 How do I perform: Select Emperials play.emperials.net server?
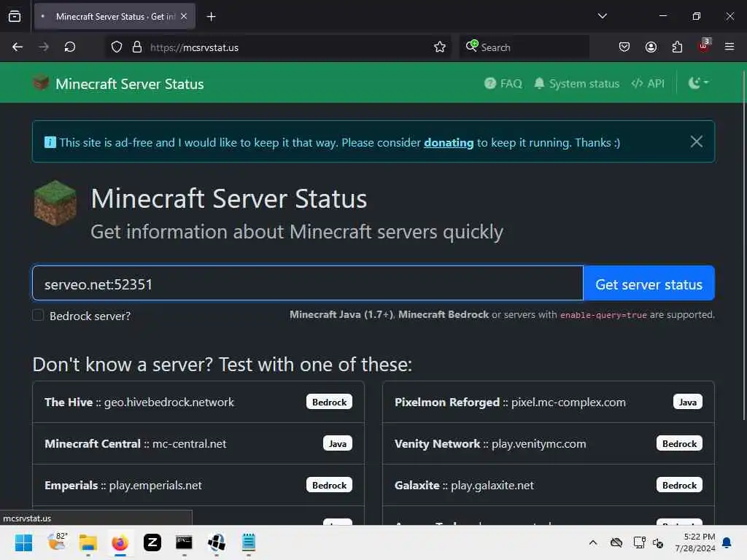pyautogui.click(x=198, y=485)
